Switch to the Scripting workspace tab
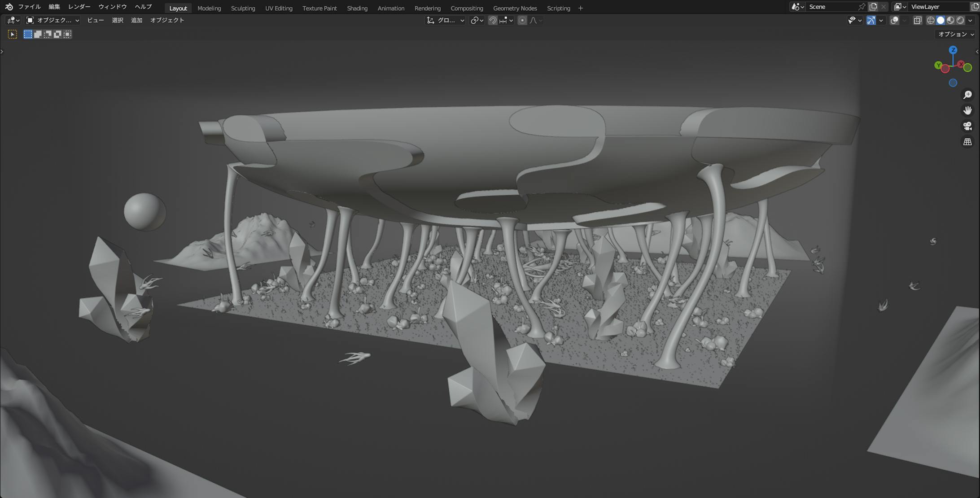Image resolution: width=980 pixels, height=498 pixels. (559, 8)
